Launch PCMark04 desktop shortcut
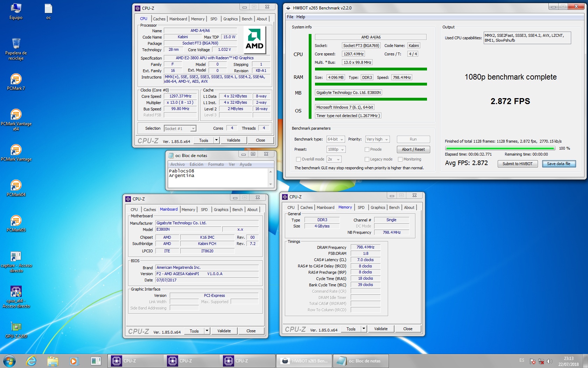 16,188
